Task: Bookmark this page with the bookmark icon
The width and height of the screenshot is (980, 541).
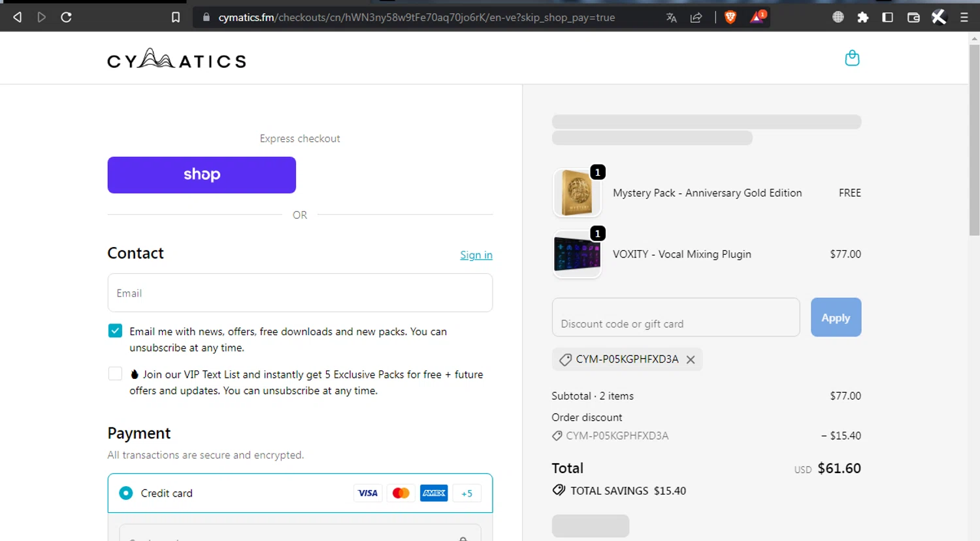Action: [176, 18]
